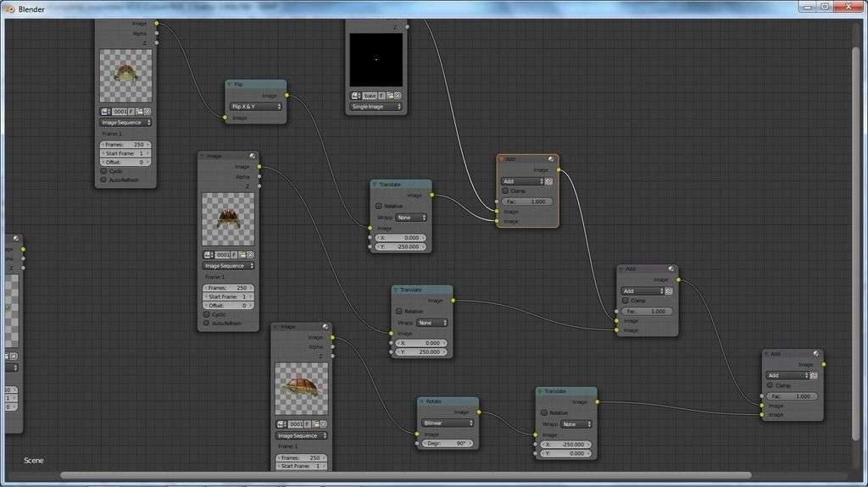Open the Flip X & Y axis dropdown
The height and width of the screenshot is (487, 868).
point(255,107)
